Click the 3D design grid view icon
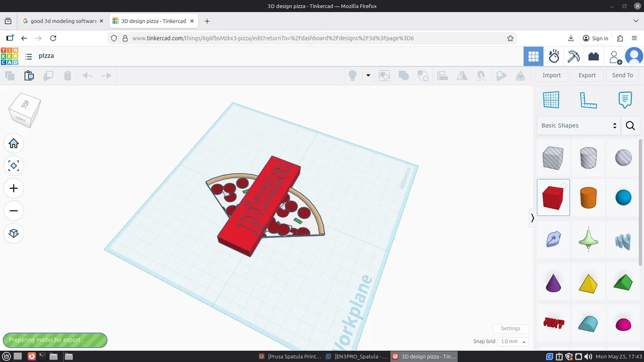 (x=533, y=56)
